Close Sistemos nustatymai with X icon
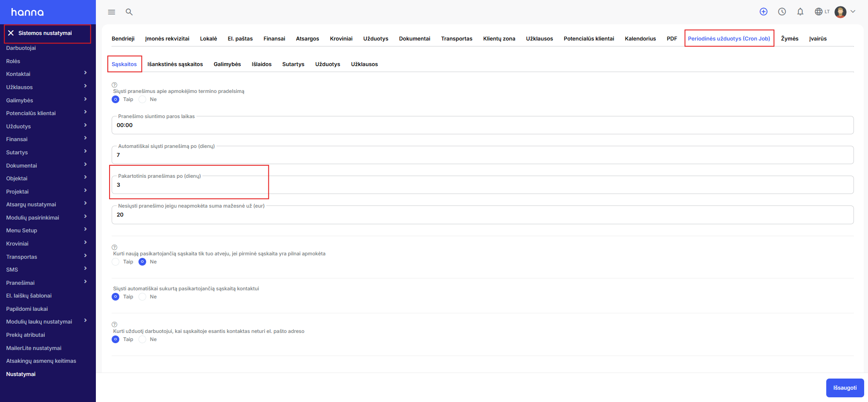Image resolution: width=868 pixels, height=402 pixels. 11,33
